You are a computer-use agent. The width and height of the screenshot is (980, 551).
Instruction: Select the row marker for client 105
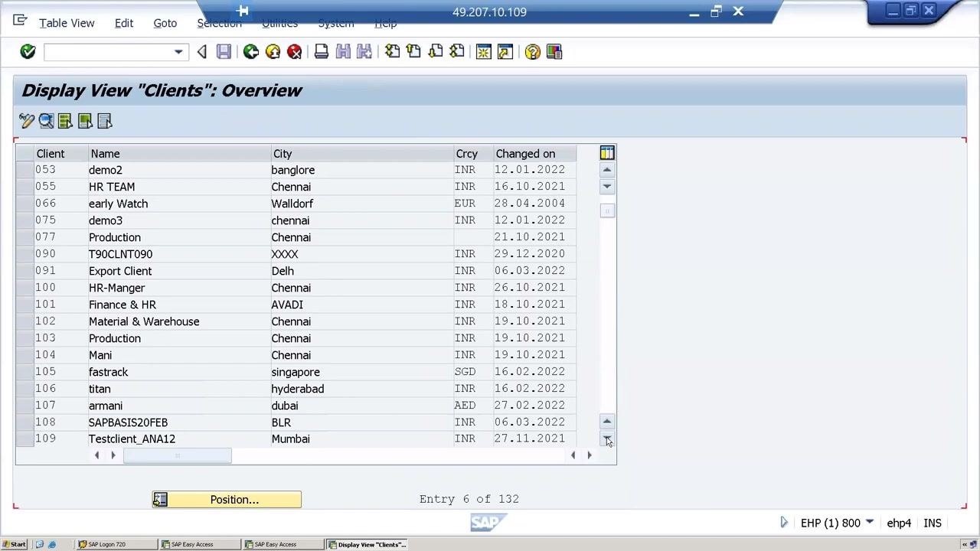(x=24, y=372)
